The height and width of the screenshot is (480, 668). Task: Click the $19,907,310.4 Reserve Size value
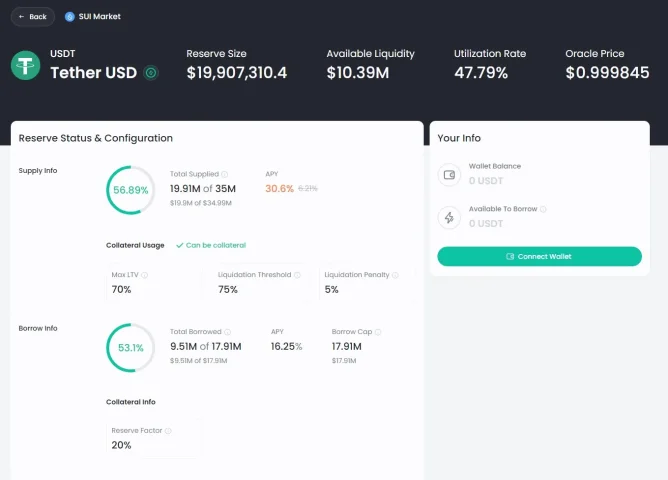pyautogui.click(x=237, y=73)
